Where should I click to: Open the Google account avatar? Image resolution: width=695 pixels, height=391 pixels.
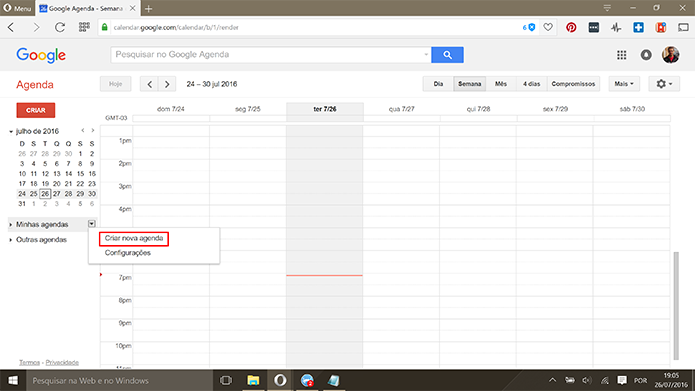pos(670,55)
